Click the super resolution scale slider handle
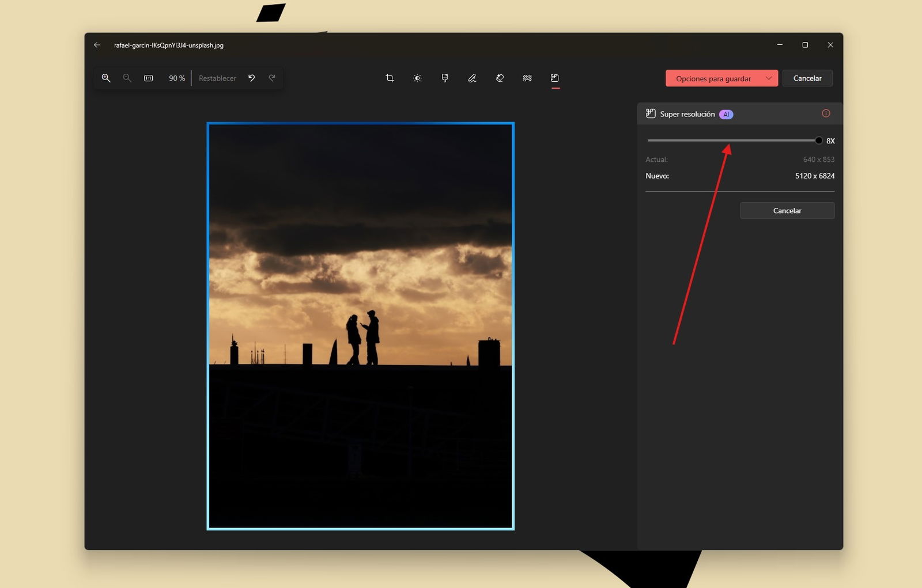Viewport: 922px width, 588px height. point(819,141)
